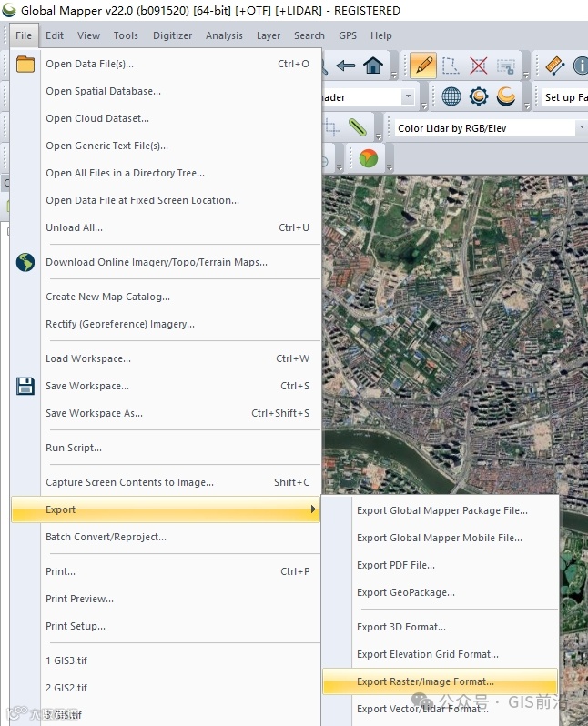Screen dimensions: 588x726
Task: Expand the Export submenu entry
Action: (165, 509)
